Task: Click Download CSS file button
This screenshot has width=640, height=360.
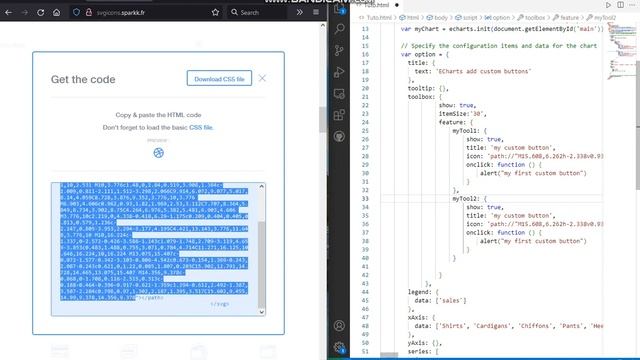Action: pyautogui.click(x=219, y=78)
